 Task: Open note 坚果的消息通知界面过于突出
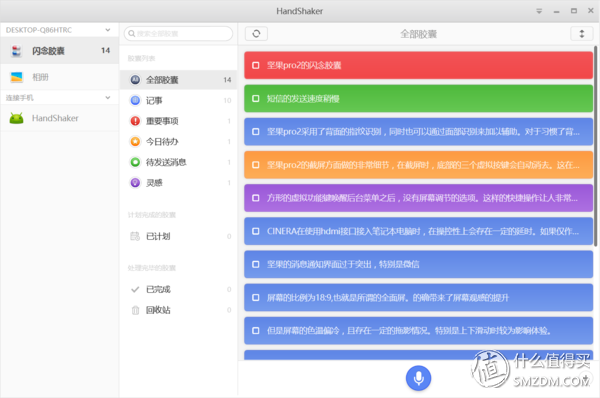(418, 264)
